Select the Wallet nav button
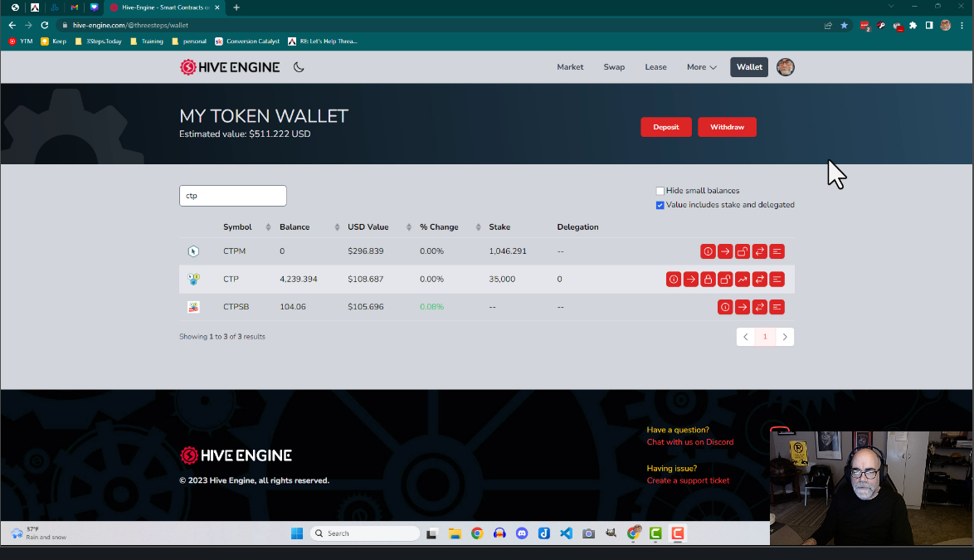The height and width of the screenshot is (560, 974). pyautogui.click(x=749, y=67)
